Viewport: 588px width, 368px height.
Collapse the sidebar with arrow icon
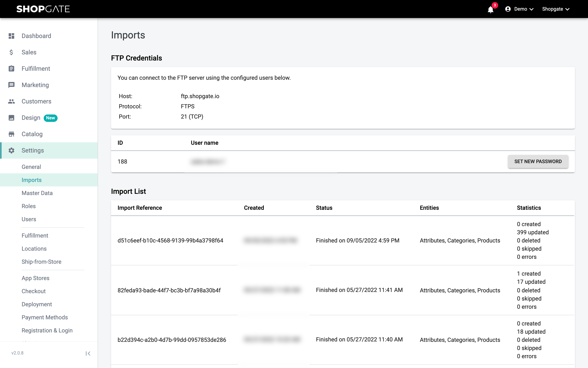coord(88,353)
